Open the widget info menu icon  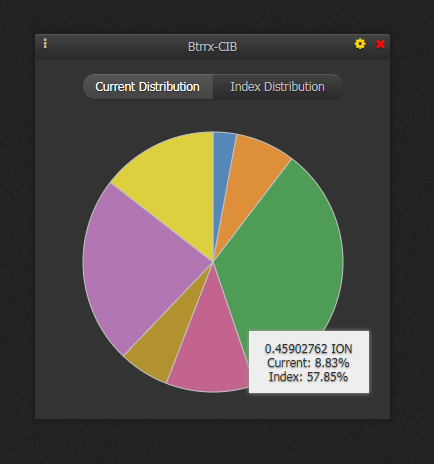(x=45, y=43)
